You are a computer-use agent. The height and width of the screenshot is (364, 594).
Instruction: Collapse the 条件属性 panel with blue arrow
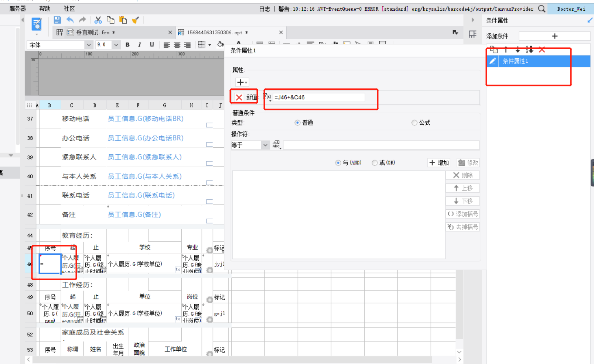pos(590,20)
